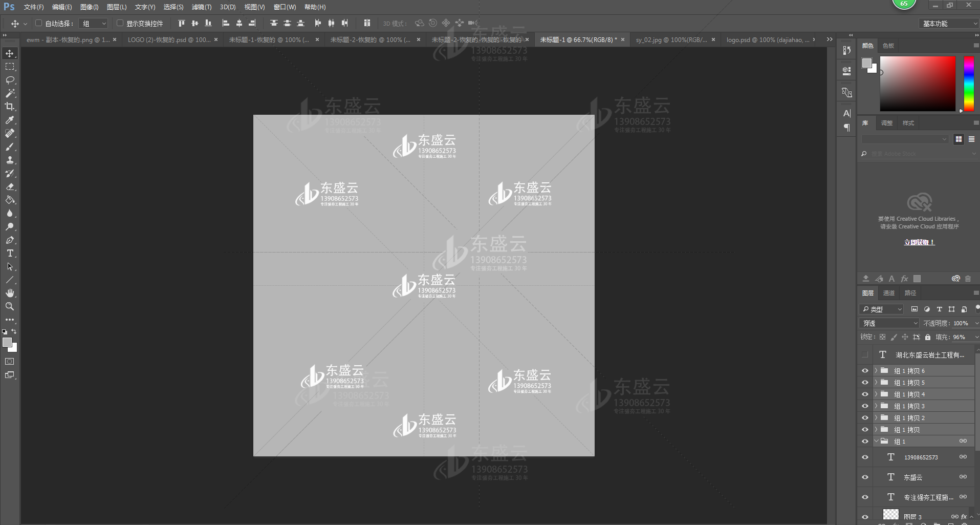This screenshot has height=525, width=980.
Task: Enable the lock all padlock in the Layers panel
Action: click(927, 337)
